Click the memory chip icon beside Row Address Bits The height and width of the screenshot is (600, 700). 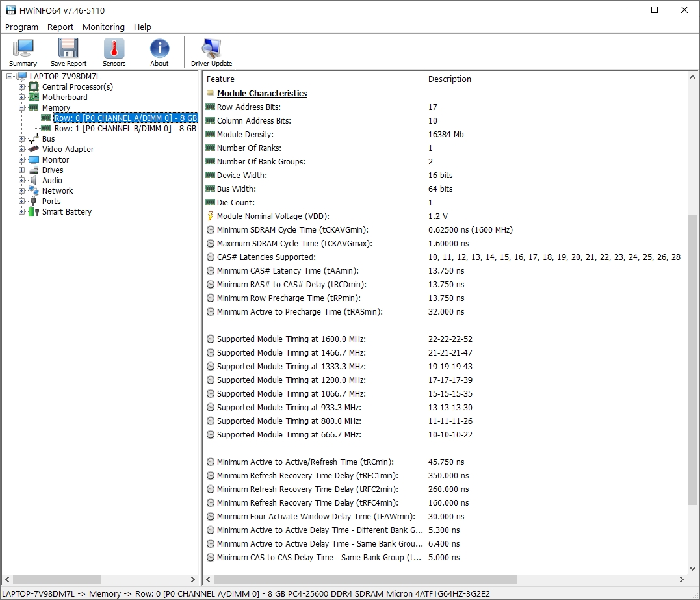click(210, 107)
